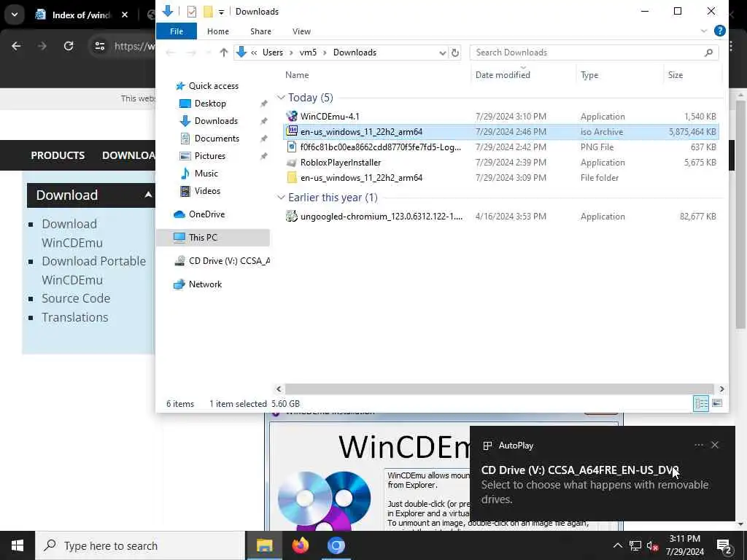The width and height of the screenshot is (747, 560).
Task: Click the Properties quick access toolbar icon
Action: (x=192, y=12)
